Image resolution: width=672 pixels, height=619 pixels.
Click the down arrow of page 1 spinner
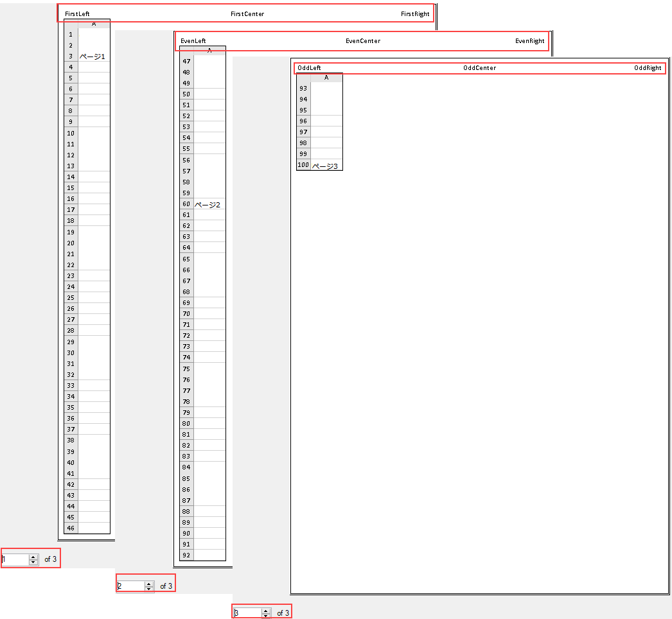pos(33,562)
